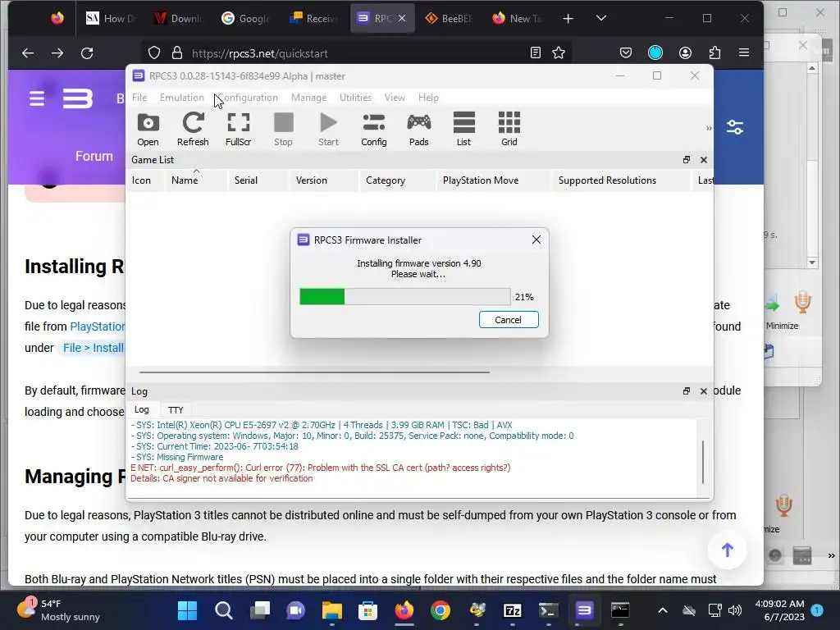This screenshot has width=840, height=630.
Task: Switch to the BeeBEEP browser tab
Action: (x=449, y=18)
